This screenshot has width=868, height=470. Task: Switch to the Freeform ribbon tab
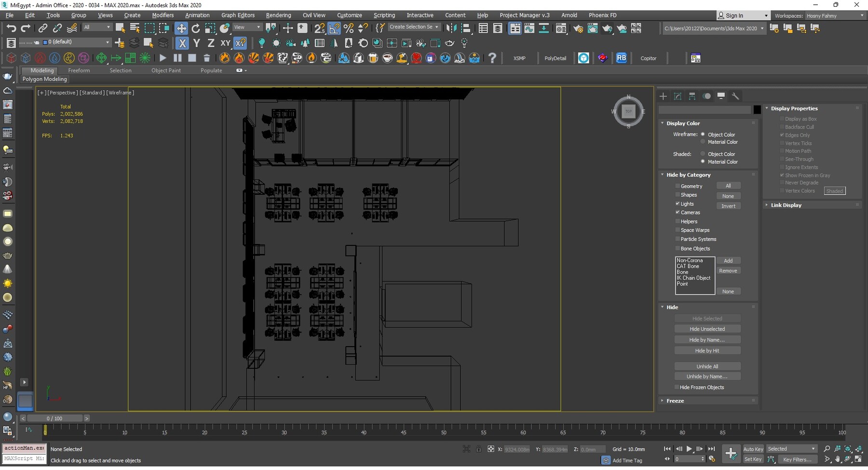pyautogui.click(x=79, y=70)
